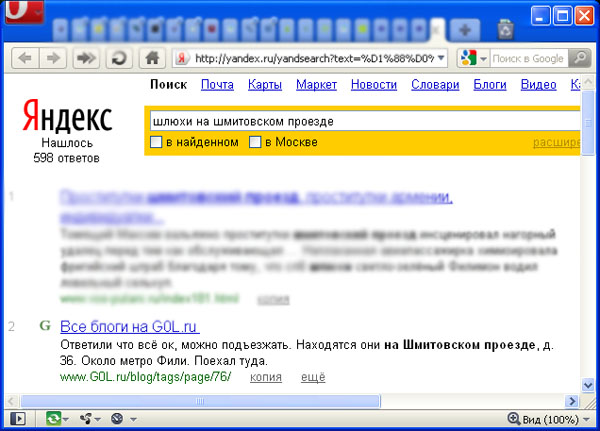The height and width of the screenshot is (431, 600).
Task: Open the Видео link
Action: [538, 85]
